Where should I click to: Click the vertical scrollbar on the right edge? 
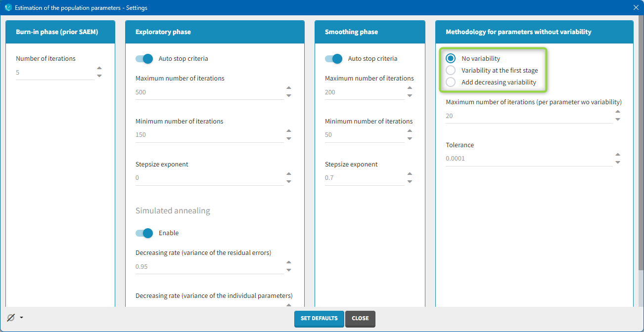(x=640, y=148)
